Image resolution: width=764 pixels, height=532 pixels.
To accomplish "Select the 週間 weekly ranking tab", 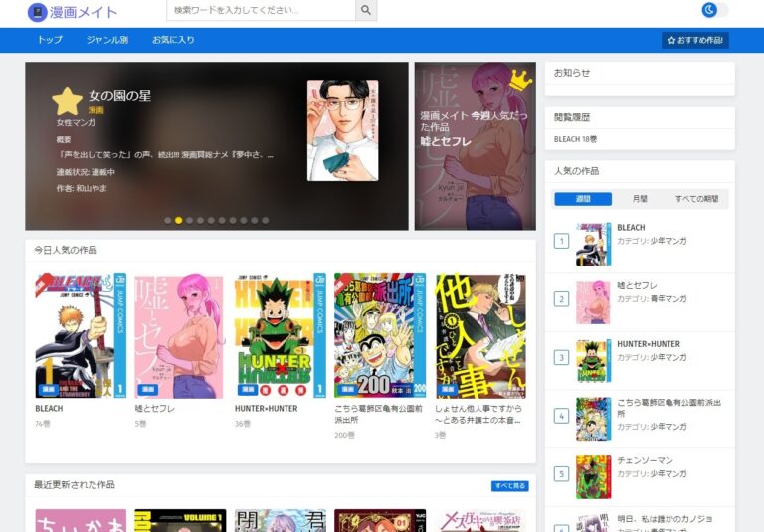I will [583, 199].
